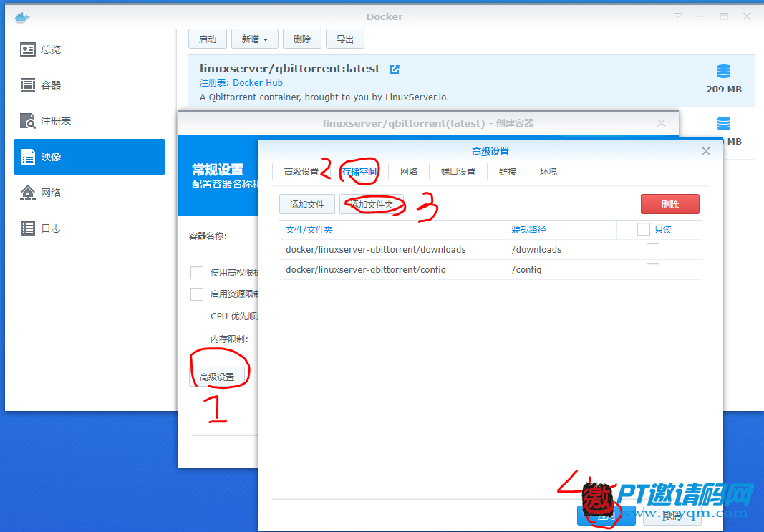Sort by the 装载路径 column header
The image size is (764, 532).
tap(561, 229)
